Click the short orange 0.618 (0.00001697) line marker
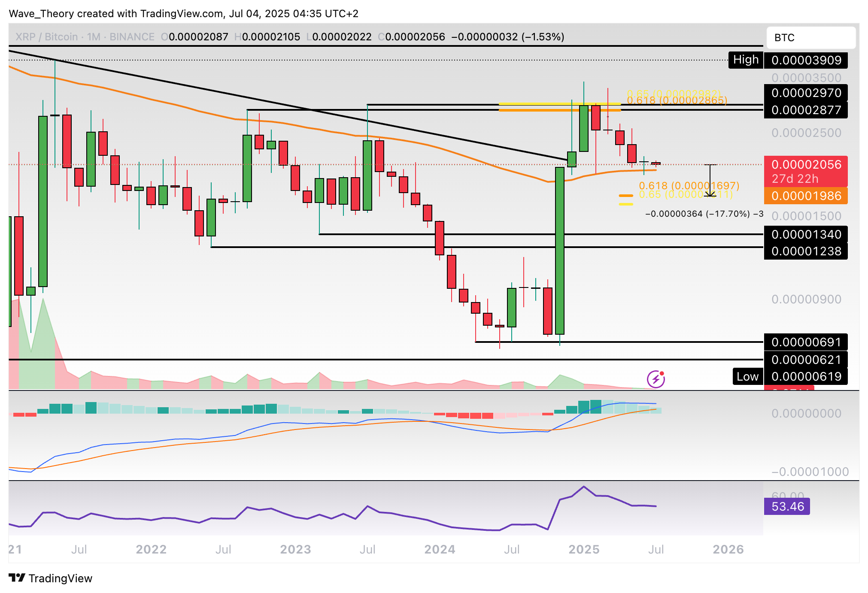 click(x=625, y=196)
